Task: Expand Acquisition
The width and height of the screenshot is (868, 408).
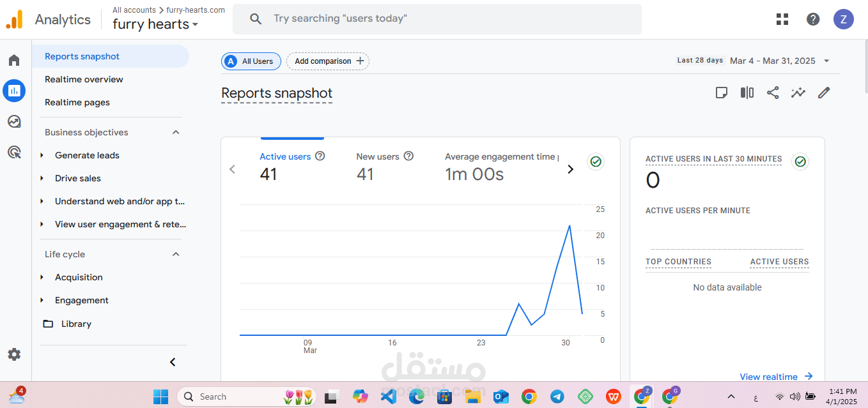Action: [x=42, y=277]
